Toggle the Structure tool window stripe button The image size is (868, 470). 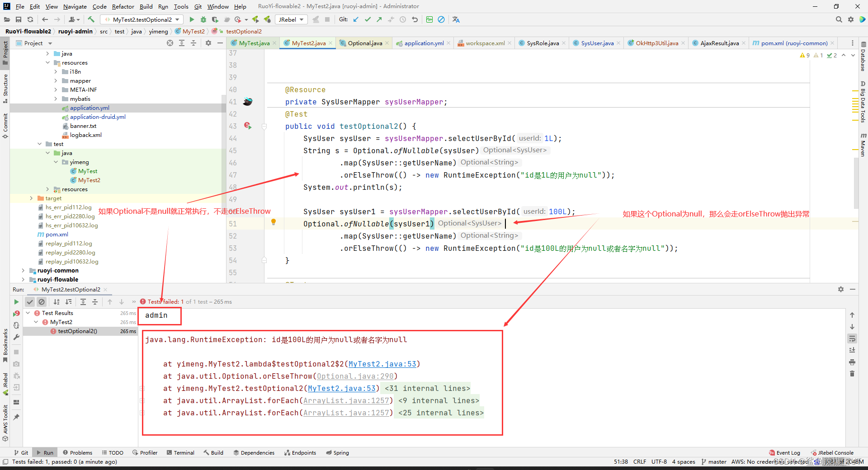click(x=5, y=88)
